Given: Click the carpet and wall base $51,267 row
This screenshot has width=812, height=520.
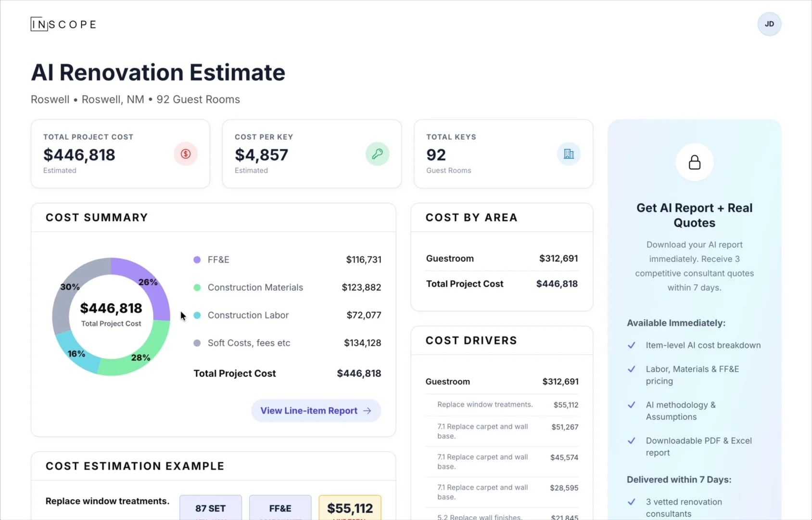Looking at the screenshot, I should tap(502, 431).
